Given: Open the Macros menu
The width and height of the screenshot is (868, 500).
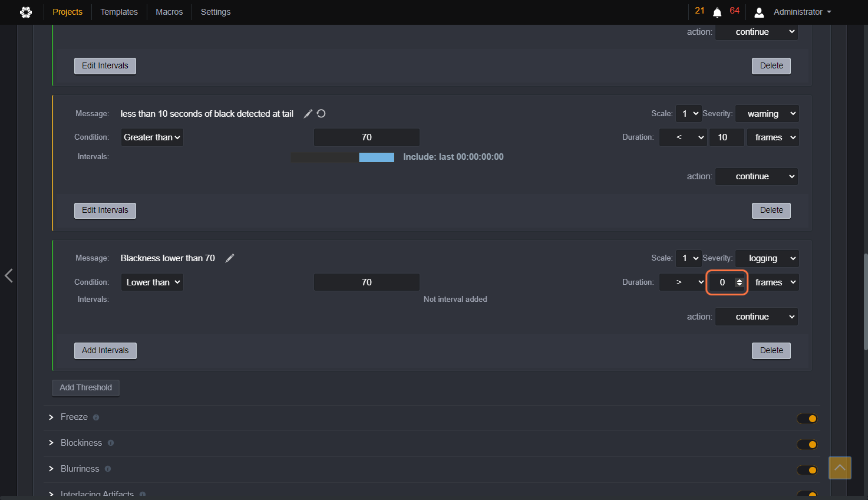Looking at the screenshot, I should pyautogui.click(x=169, y=12).
